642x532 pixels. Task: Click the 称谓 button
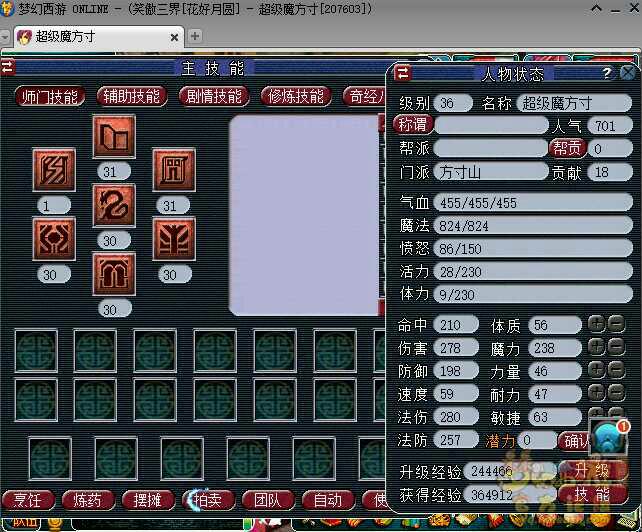pyautogui.click(x=413, y=125)
